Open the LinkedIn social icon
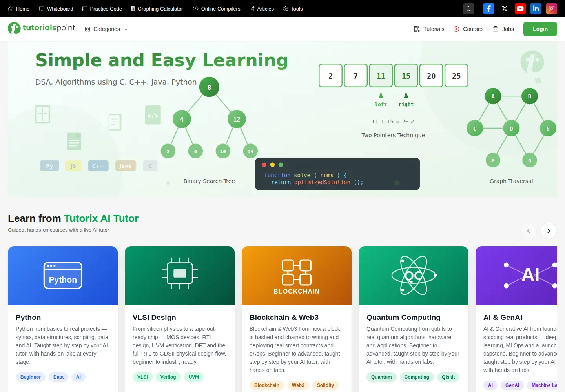The height and width of the screenshot is (392, 565). [x=536, y=9]
